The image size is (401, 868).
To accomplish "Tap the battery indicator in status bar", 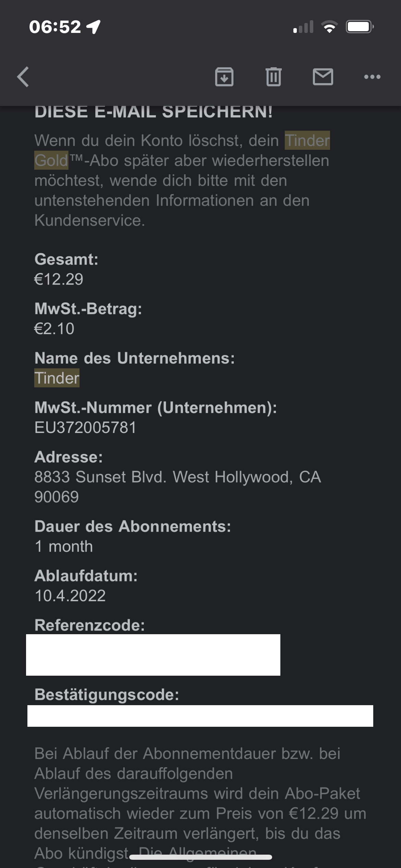I will [360, 27].
